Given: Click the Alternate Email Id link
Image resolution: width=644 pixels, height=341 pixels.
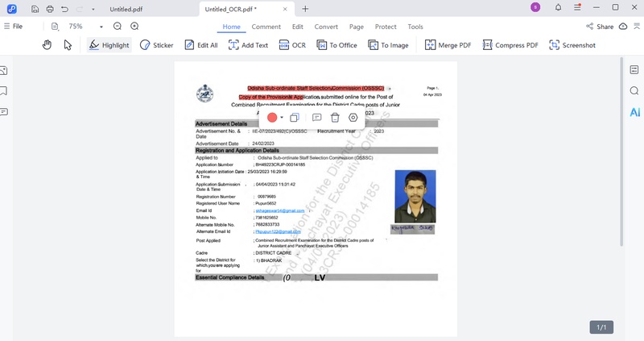Looking at the screenshot, I should [x=278, y=231].
